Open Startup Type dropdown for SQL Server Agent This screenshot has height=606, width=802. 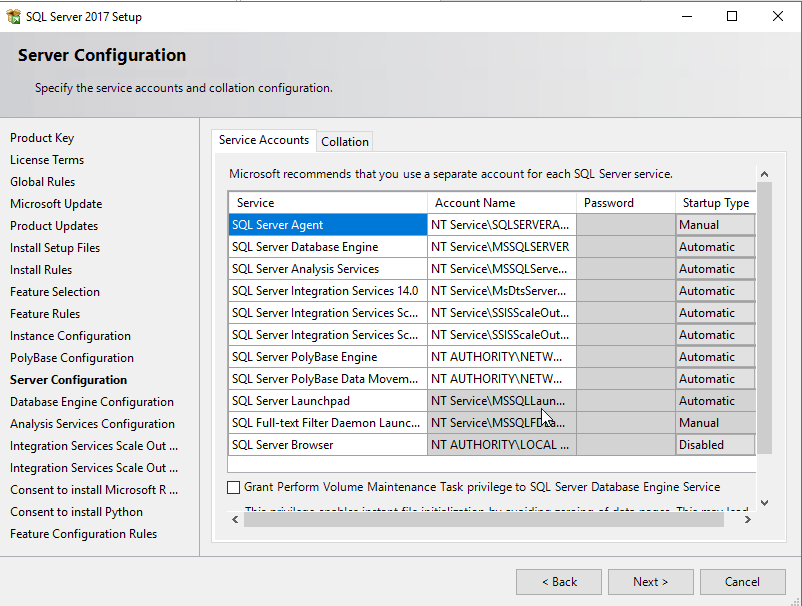[x=715, y=225]
